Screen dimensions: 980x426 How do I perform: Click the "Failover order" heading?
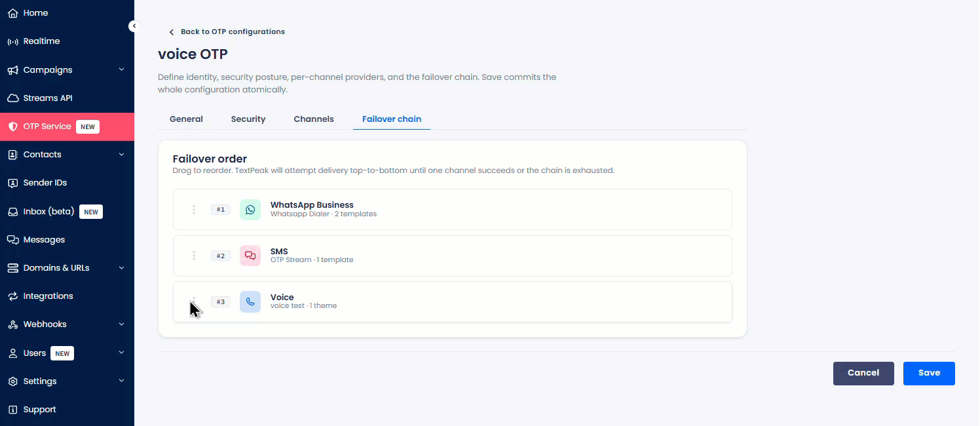coord(210,159)
